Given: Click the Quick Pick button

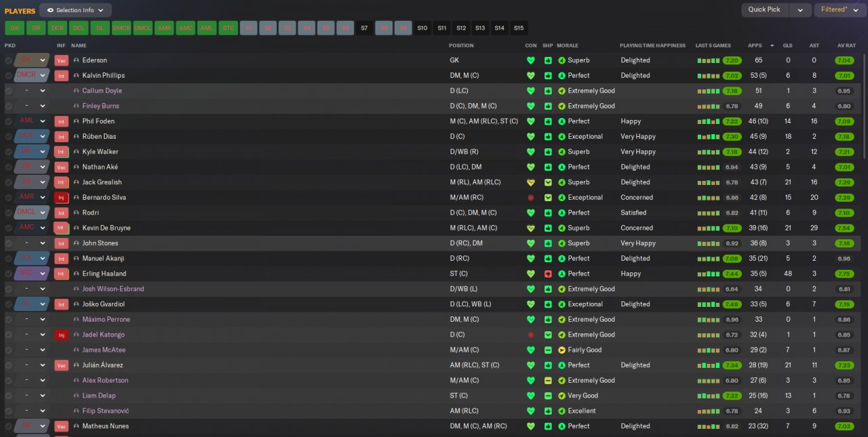Looking at the screenshot, I should [x=765, y=9].
